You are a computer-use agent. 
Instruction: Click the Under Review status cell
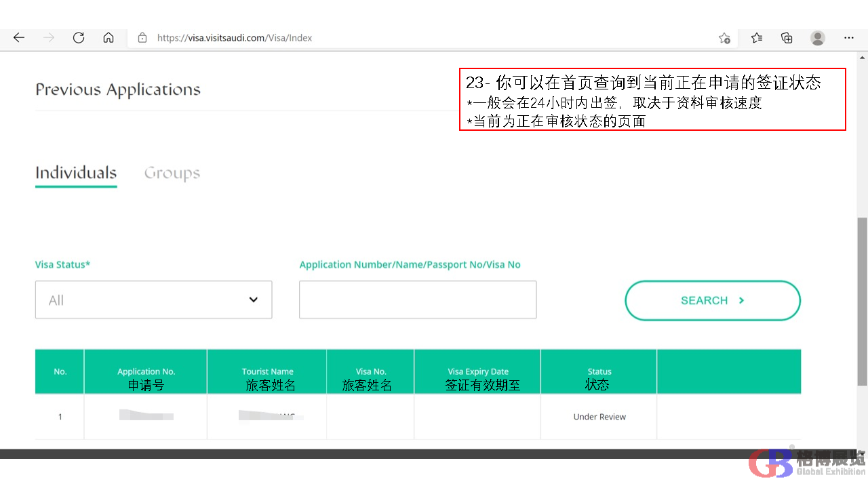coord(599,417)
